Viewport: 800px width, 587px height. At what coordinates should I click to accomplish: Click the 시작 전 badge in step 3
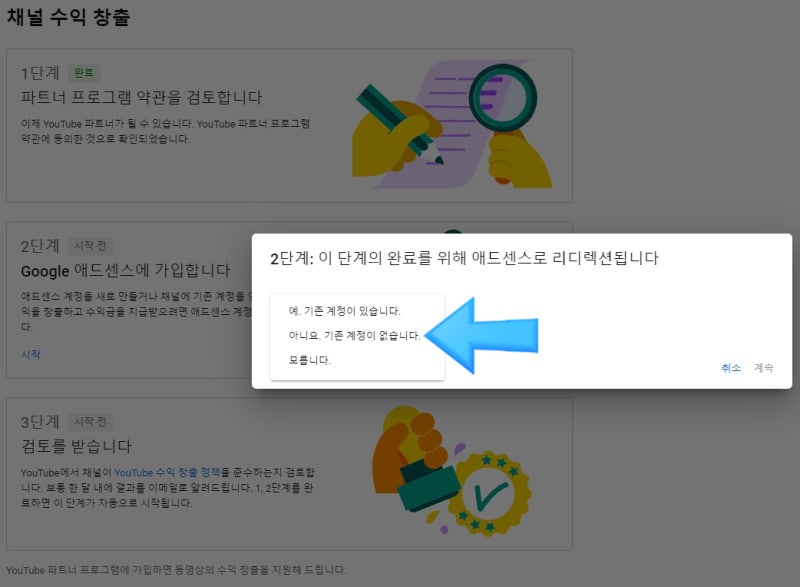coord(90,422)
